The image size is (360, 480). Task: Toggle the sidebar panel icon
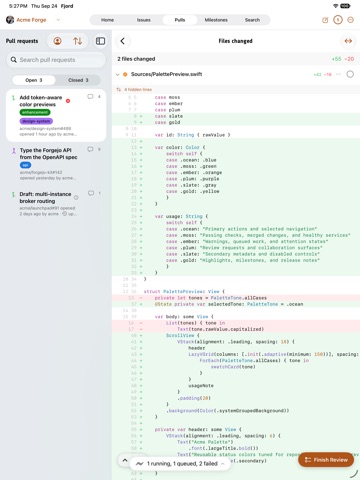(100, 41)
